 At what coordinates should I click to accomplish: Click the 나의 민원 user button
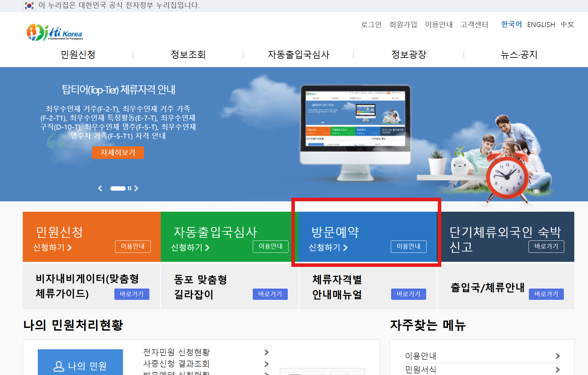tap(80, 366)
